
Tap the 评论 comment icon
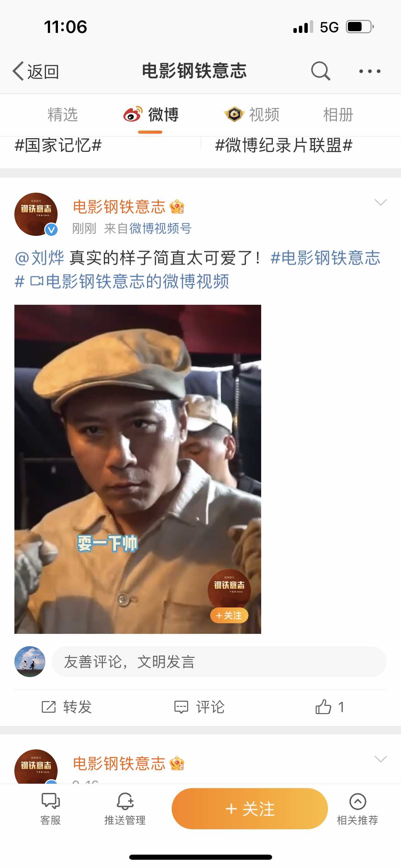181,707
